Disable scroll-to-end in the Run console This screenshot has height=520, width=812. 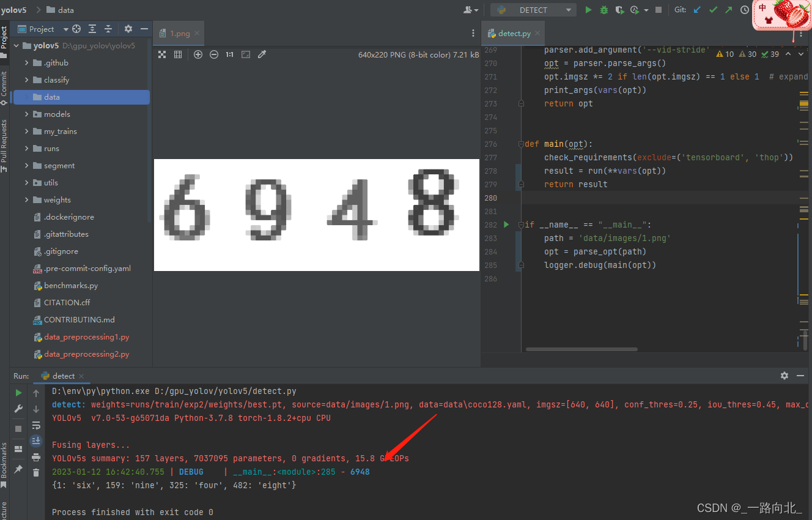(36, 440)
